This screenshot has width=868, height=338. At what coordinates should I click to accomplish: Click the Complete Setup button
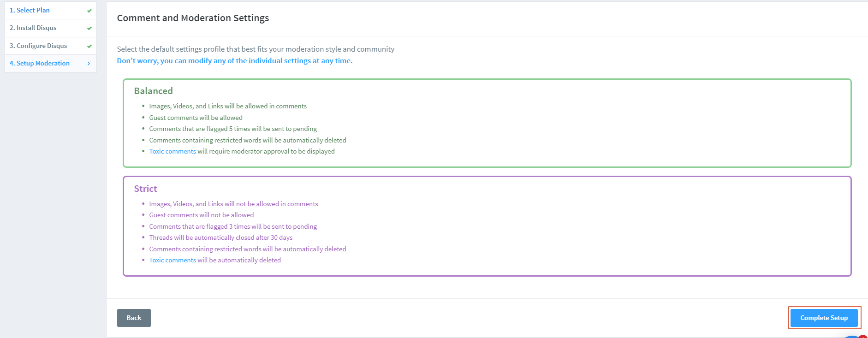click(824, 318)
